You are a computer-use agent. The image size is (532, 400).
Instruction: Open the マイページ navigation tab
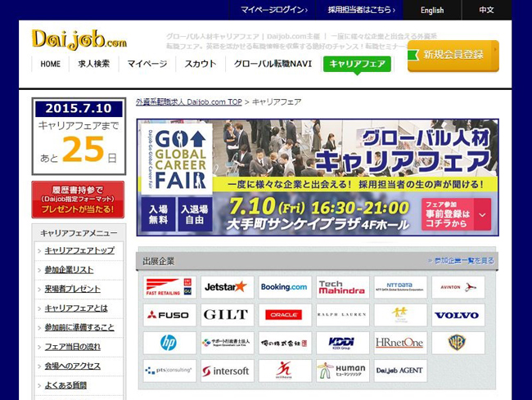pos(147,64)
